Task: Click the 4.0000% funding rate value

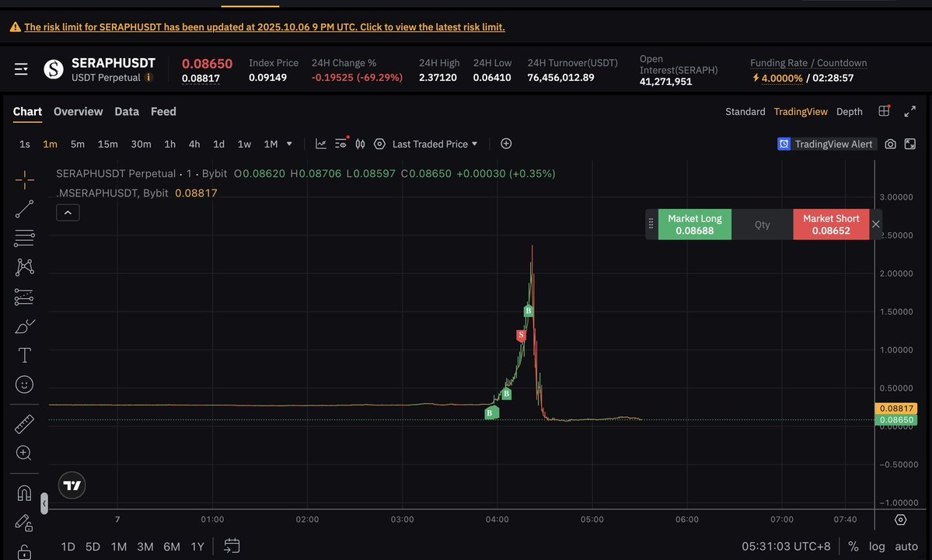Action: click(782, 78)
